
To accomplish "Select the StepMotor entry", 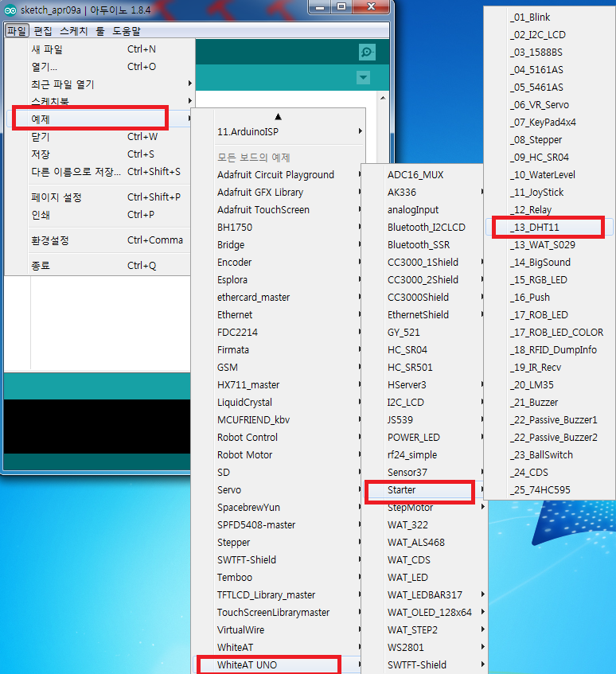I will (425, 507).
